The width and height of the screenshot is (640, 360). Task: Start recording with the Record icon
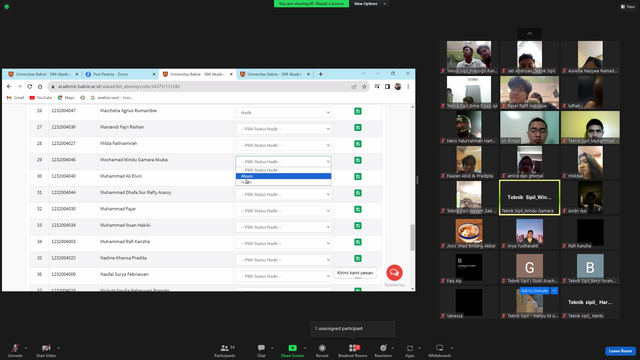click(322, 348)
